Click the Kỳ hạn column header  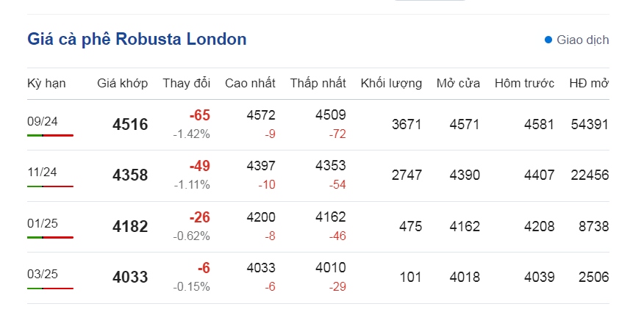(x=46, y=83)
